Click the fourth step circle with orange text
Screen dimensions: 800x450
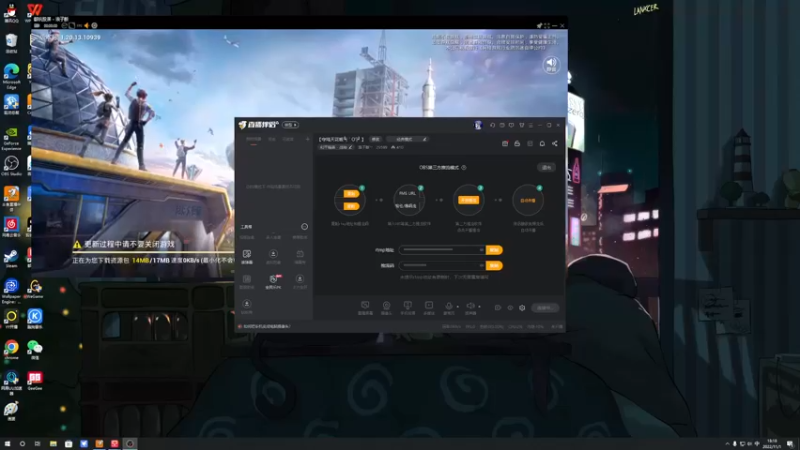[x=528, y=200]
